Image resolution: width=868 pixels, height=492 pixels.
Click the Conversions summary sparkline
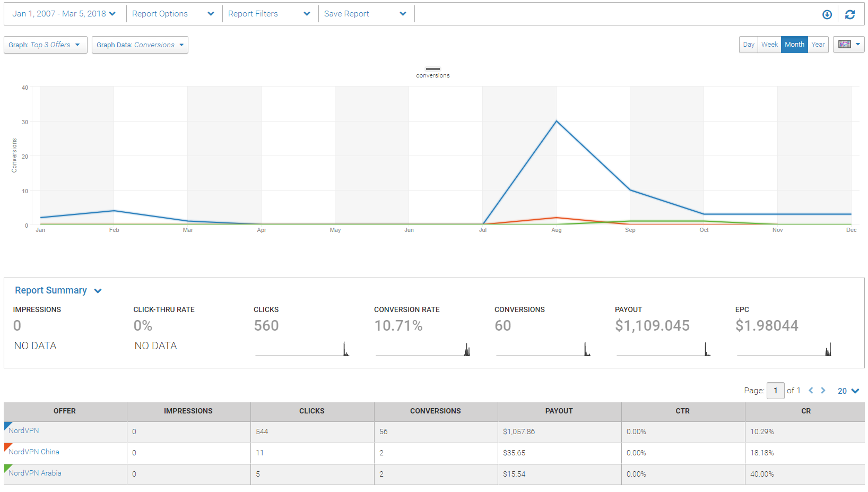tap(543, 349)
